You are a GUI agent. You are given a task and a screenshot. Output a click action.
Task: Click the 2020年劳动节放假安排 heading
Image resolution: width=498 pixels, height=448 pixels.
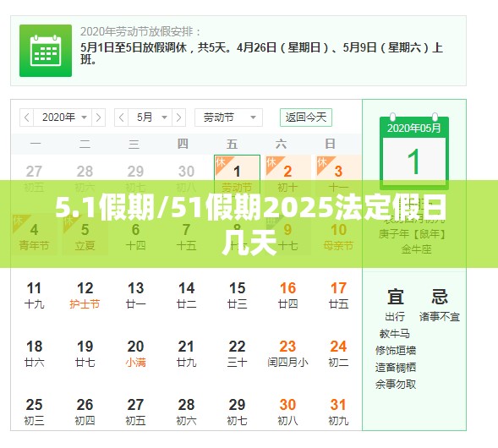[140, 32]
